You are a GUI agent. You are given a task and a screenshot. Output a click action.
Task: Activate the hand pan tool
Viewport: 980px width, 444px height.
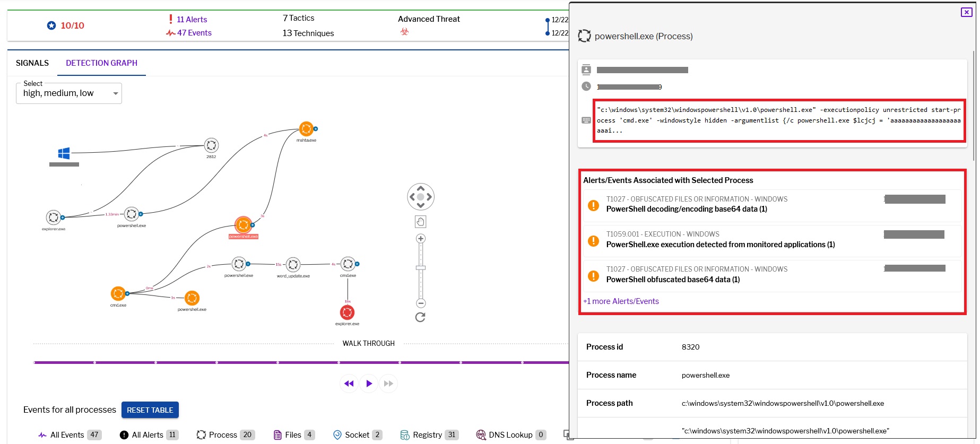click(421, 222)
